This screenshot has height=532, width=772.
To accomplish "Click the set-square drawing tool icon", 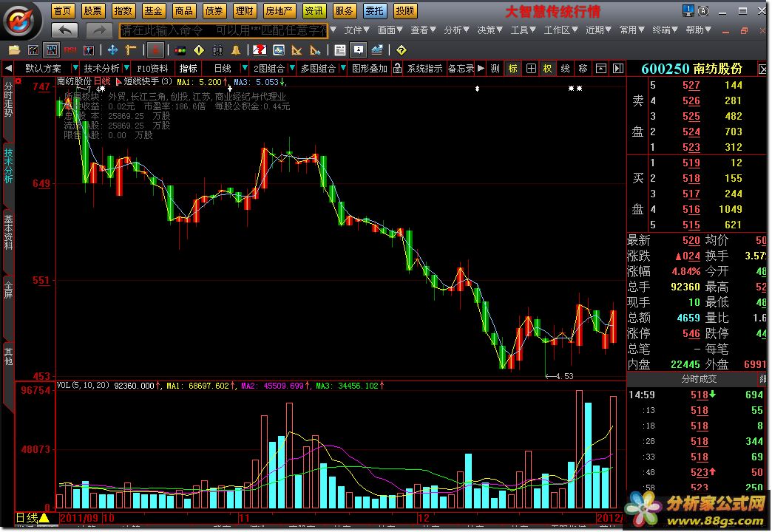I will pyautogui.click(x=297, y=50).
